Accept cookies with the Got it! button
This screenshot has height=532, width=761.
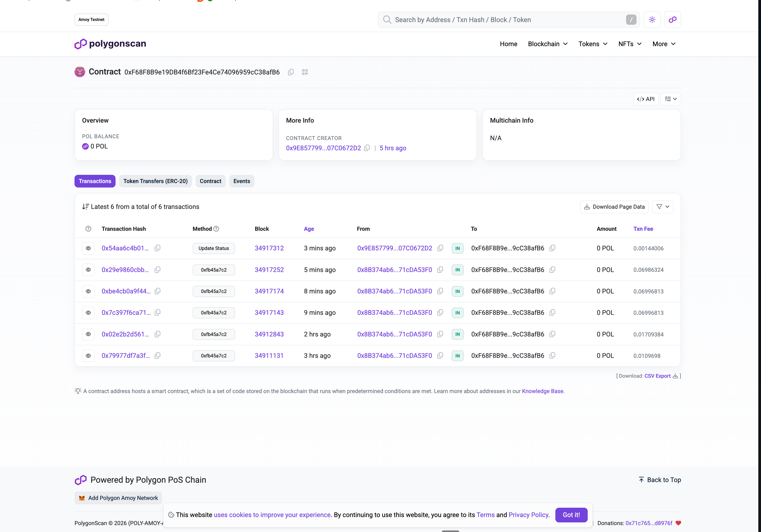click(571, 515)
